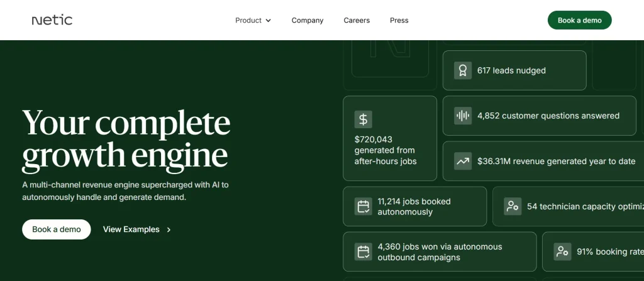644x281 pixels.
Task: Select the 617 leads nudged card
Action: [x=514, y=70]
